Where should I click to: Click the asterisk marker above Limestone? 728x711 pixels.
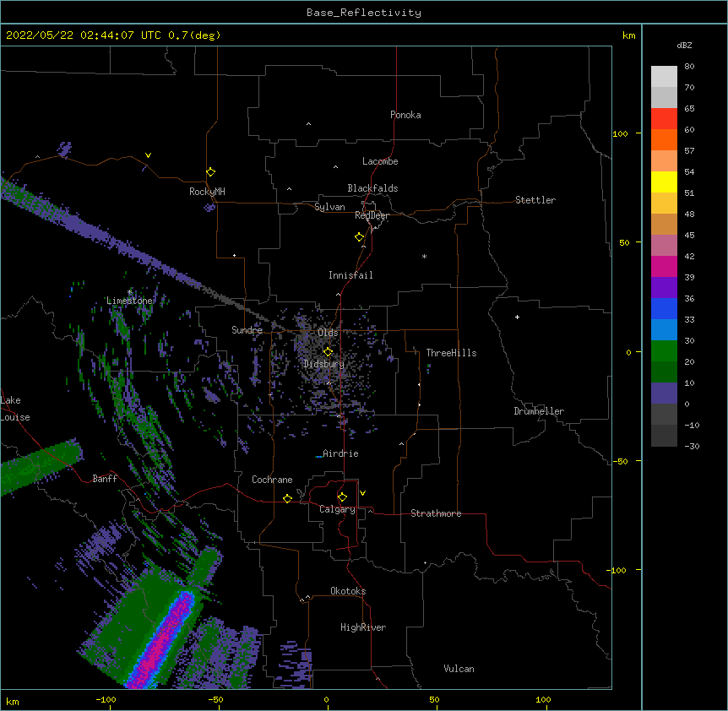(130, 292)
